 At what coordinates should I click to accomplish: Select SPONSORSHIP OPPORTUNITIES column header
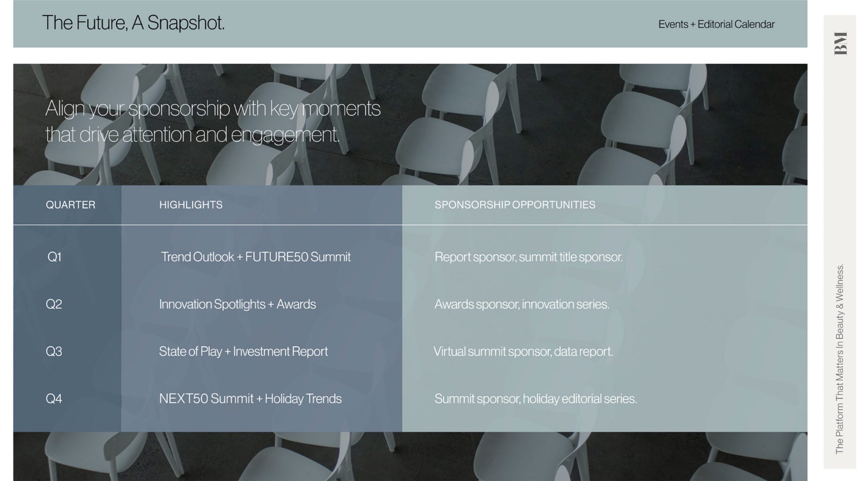(x=515, y=205)
